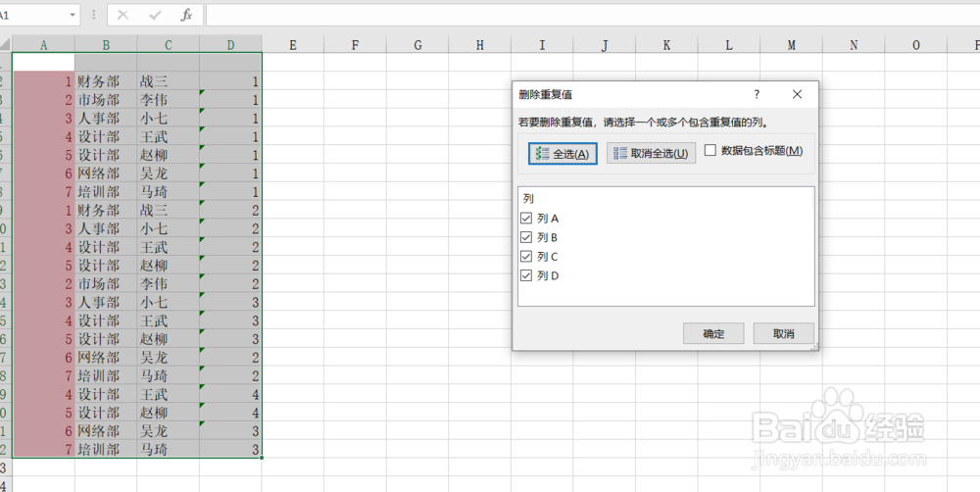Confirm with the 确定 button
Image resolution: width=980 pixels, height=492 pixels.
click(713, 334)
